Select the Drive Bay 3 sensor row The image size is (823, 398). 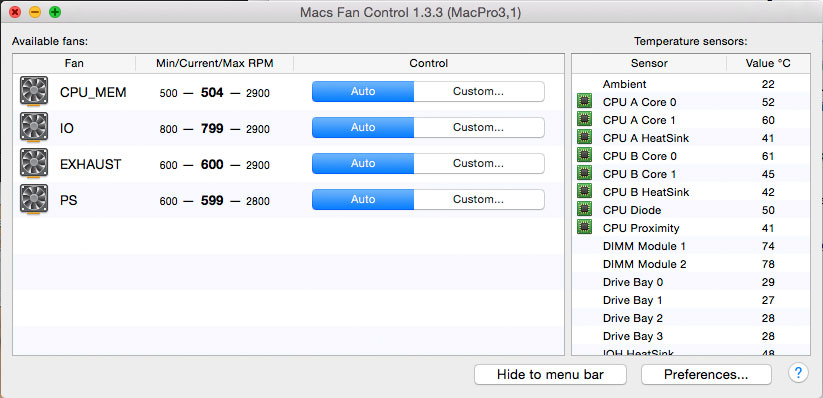click(691, 336)
